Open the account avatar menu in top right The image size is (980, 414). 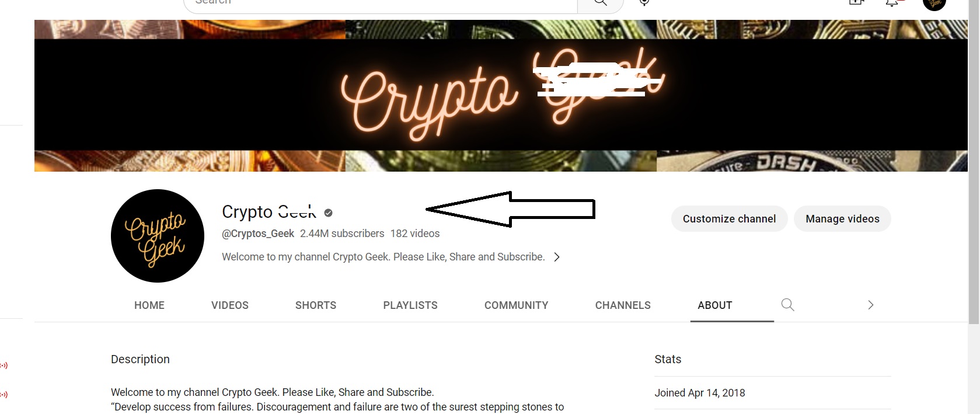click(934, 4)
